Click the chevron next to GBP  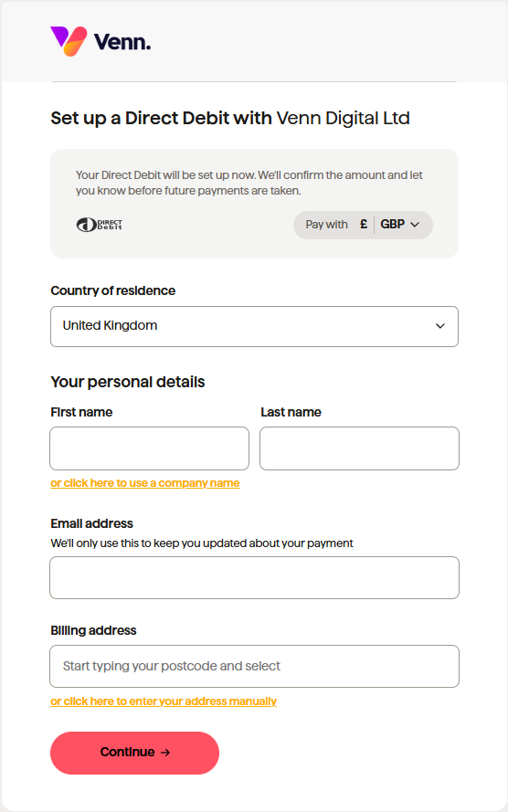(415, 225)
